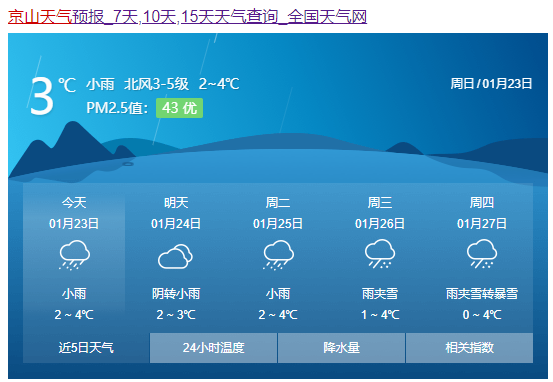Open the 相关指数 tab
This screenshot has height=382, width=553.
click(x=469, y=348)
